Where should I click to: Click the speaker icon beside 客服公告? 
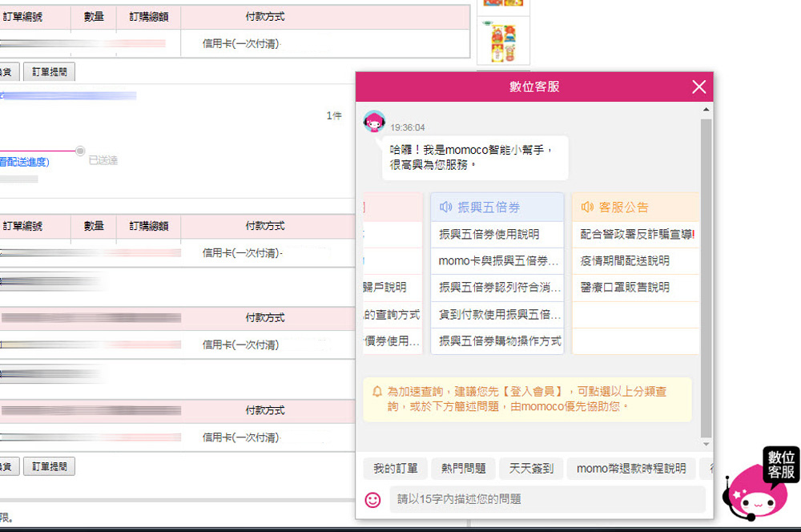pos(587,207)
